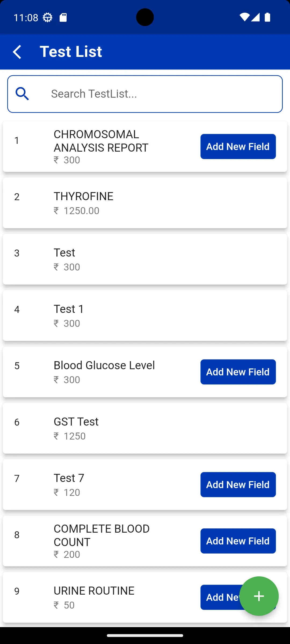Tap the Wi-Fi signal status icon
The height and width of the screenshot is (644, 290).
[244, 17]
